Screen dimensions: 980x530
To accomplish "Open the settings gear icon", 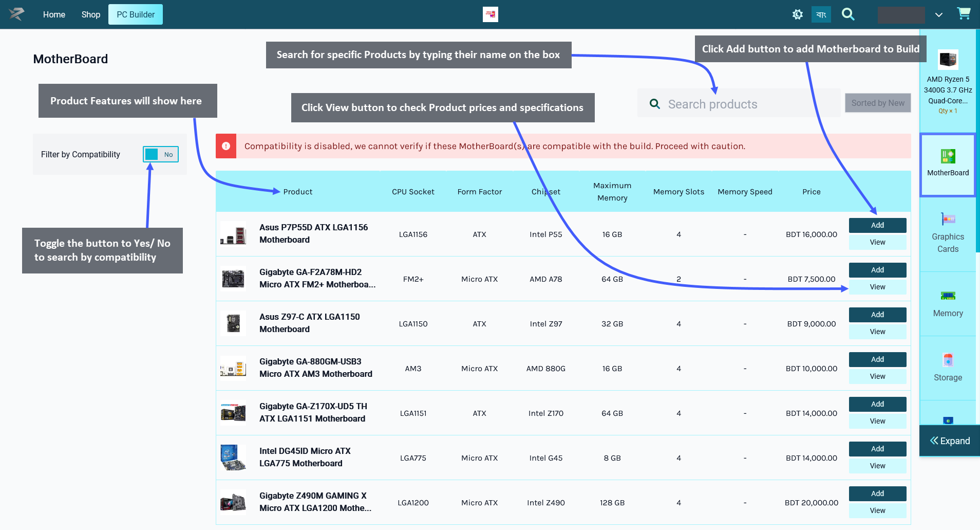I will tap(797, 14).
